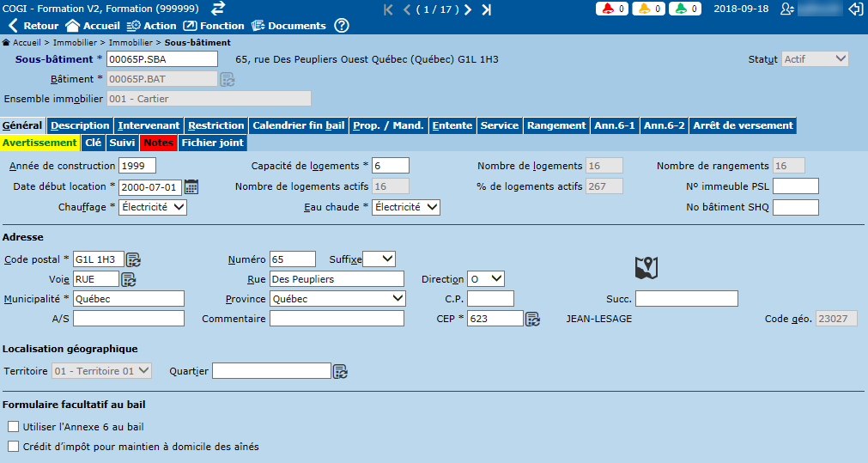Click the Quartier lookup icon
Viewport: 868px width, 463px height.
[x=340, y=371]
